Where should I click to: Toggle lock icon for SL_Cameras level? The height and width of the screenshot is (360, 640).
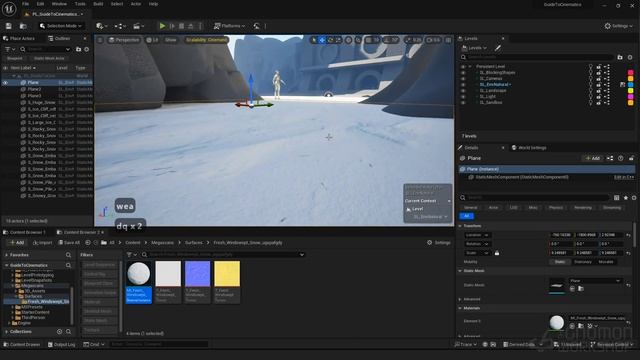[599, 78]
